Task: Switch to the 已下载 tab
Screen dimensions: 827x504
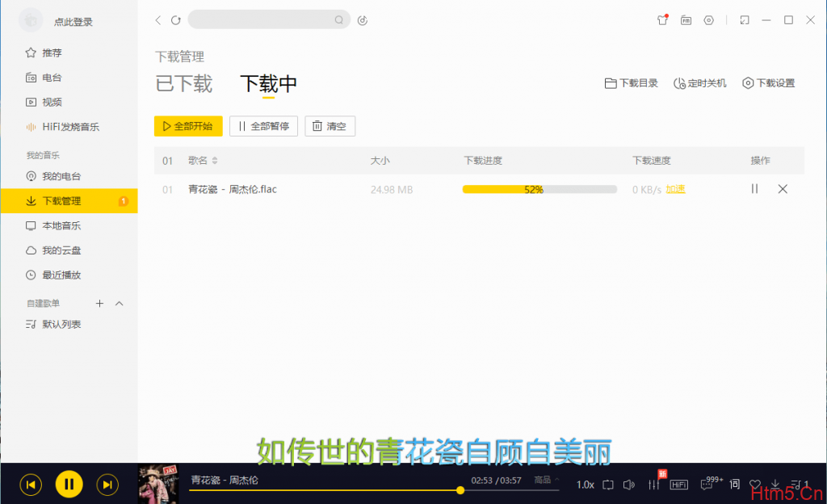Action: point(183,84)
